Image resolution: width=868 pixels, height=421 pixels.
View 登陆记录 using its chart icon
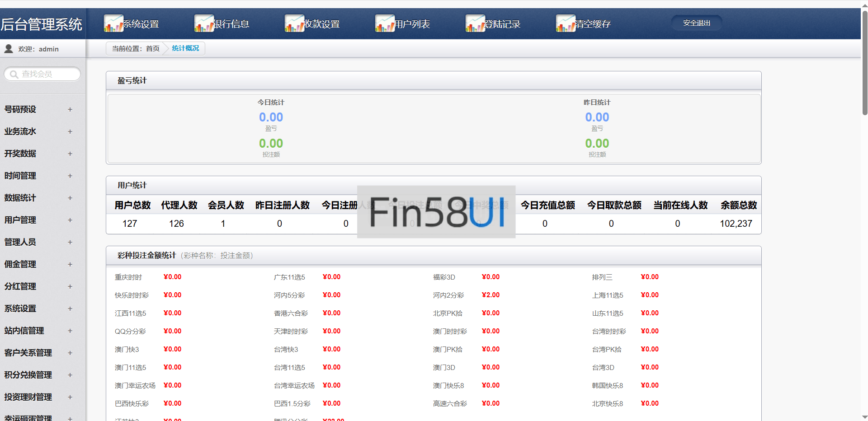[x=475, y=23]
